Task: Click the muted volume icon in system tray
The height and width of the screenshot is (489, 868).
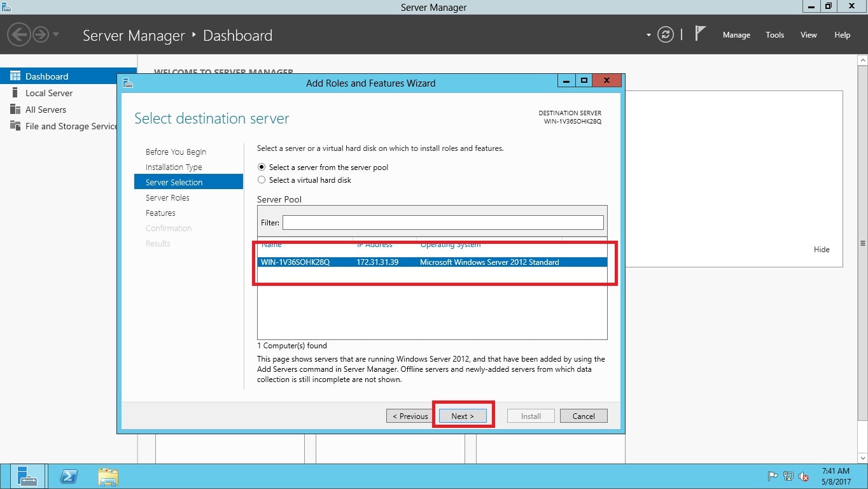Action: (x=804, y=476)
